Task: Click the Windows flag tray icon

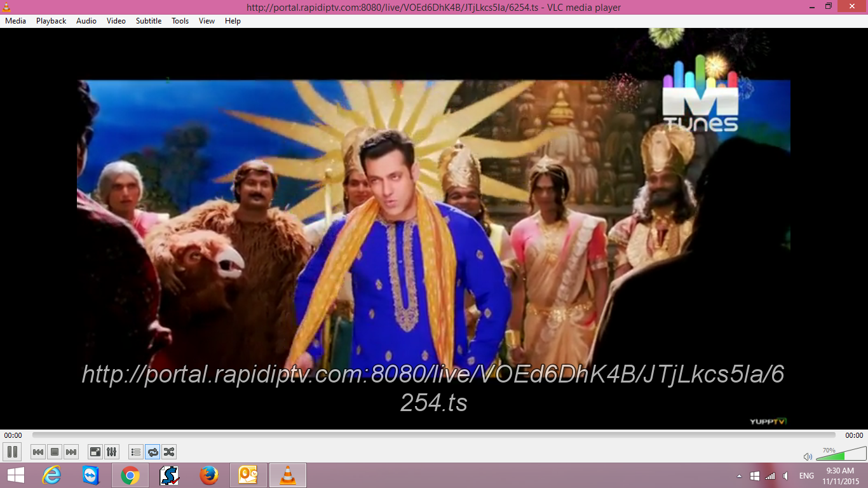Action: pos(754,476)
